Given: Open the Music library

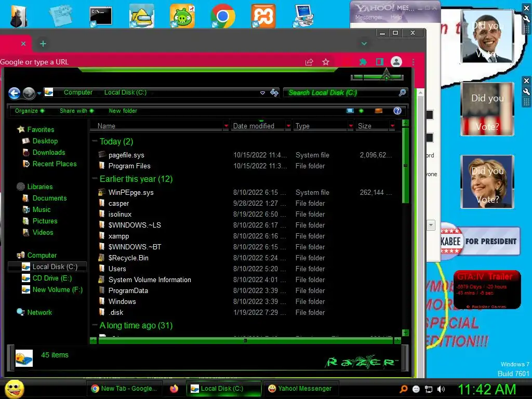Looking at the screenshot, I should pos(42,210).
